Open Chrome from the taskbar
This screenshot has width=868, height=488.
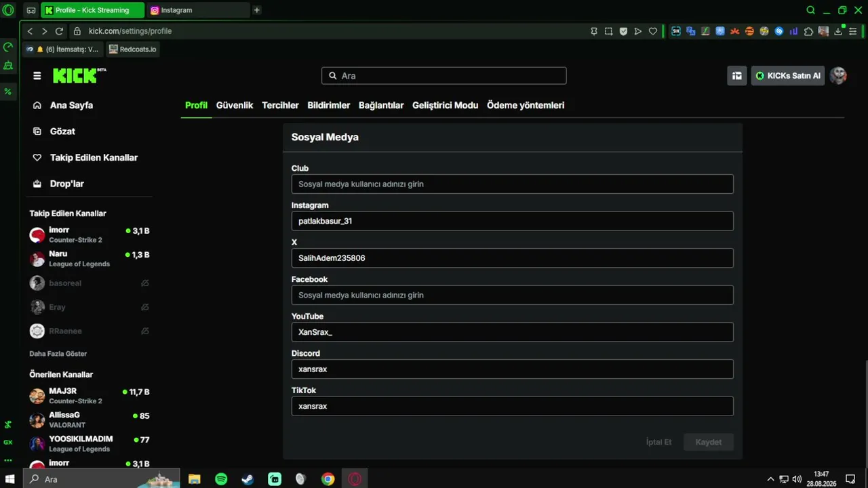[x=328, y=479]
